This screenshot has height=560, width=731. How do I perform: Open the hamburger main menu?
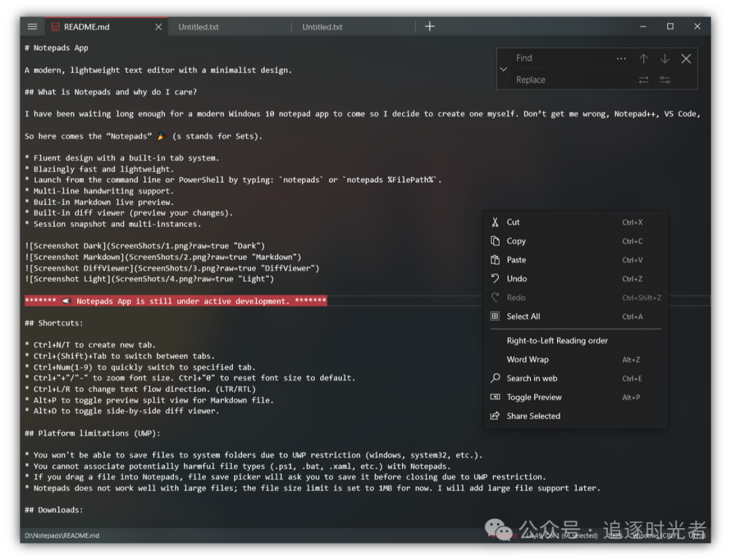(x=32, y=26)
